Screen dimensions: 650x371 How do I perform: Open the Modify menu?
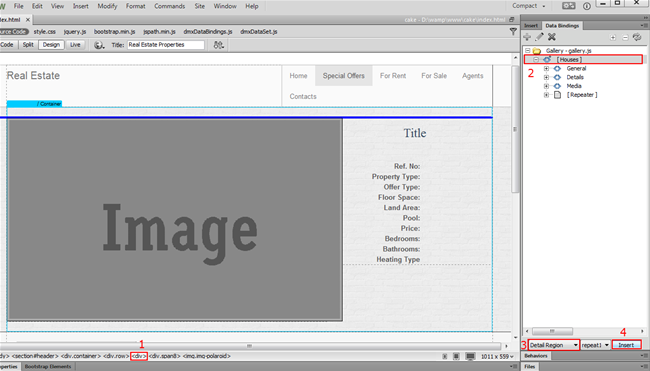pyautogui.click(x=107, y=6)
